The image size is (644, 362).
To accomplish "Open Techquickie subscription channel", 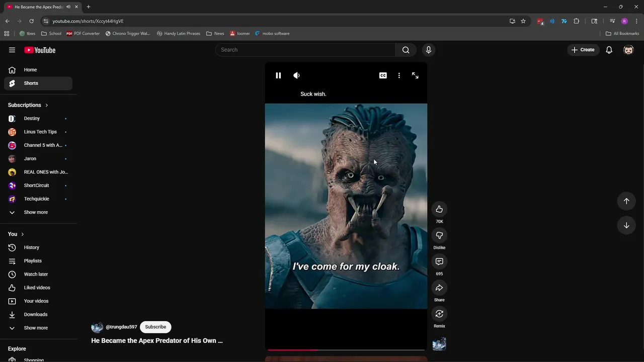I will click(38, 199).
